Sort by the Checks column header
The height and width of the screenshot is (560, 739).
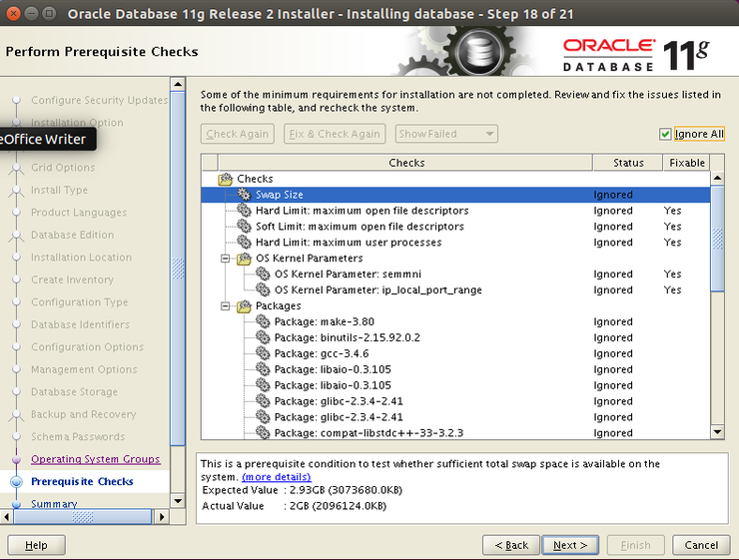pyautogui.click(x=405, y=163)
